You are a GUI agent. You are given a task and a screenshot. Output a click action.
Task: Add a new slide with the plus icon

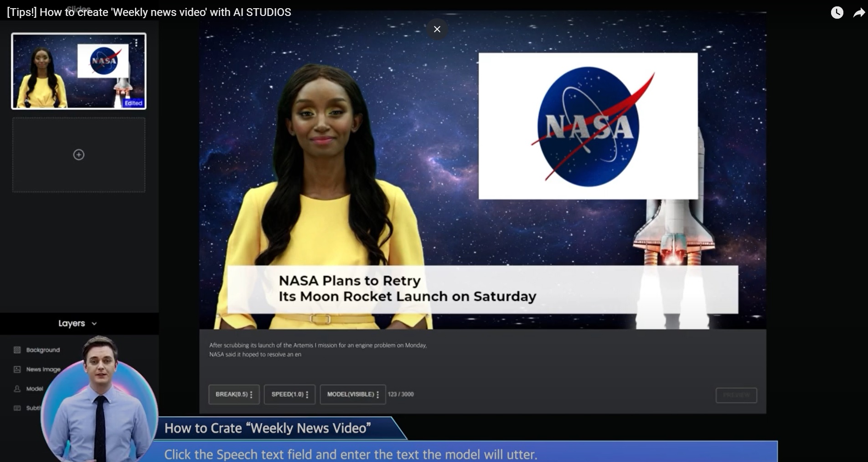click(79, 155)
